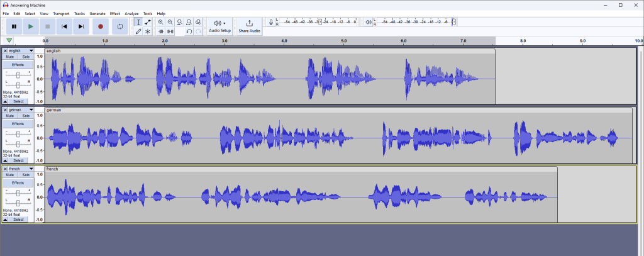Fit selection to width zoom icon
Viewport: 644px width, 256px height.
(179, 22)
